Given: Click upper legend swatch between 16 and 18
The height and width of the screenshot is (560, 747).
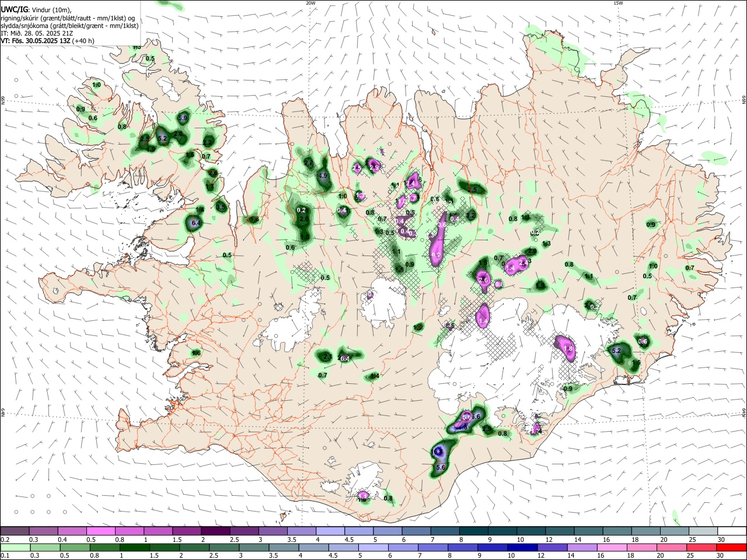Looking at the screenshot, I should [617, 531].
